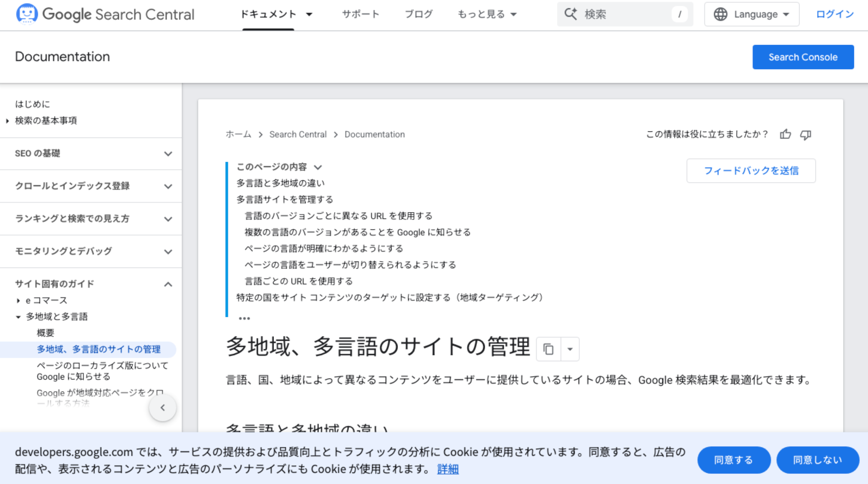Open ページのローカライズ版について sidebar item
The width and height of the screenshot is (868, 484).
(x=102, y=371)
